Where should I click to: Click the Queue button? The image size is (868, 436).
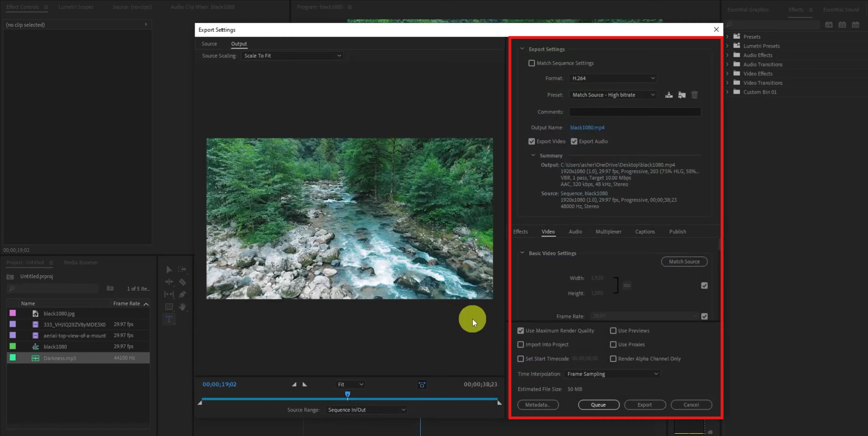tap(598, 405)
